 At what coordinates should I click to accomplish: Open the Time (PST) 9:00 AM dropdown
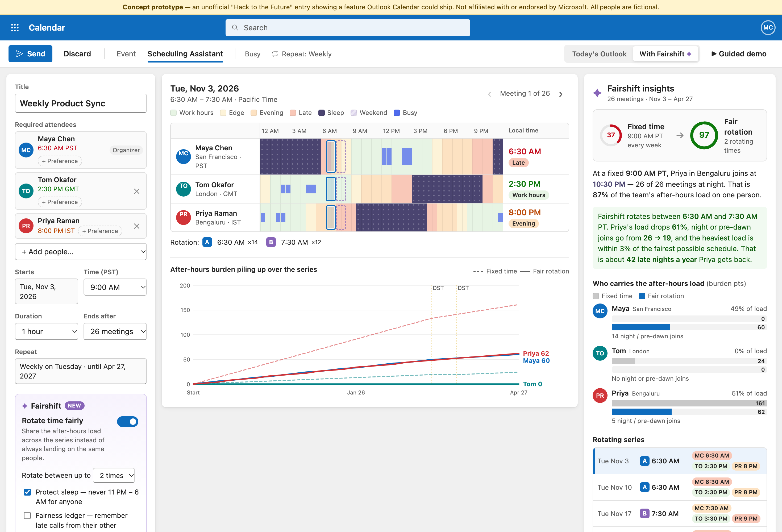coord(115,287)
